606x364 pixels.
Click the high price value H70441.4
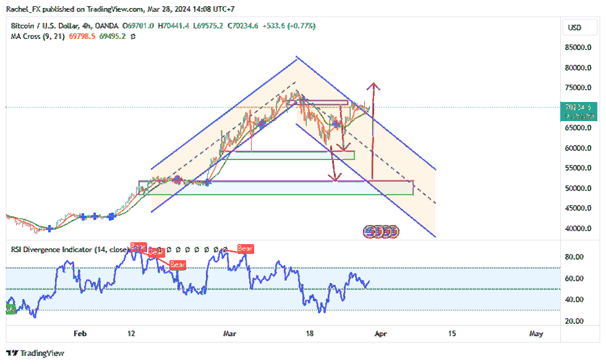tap(174, 26)
